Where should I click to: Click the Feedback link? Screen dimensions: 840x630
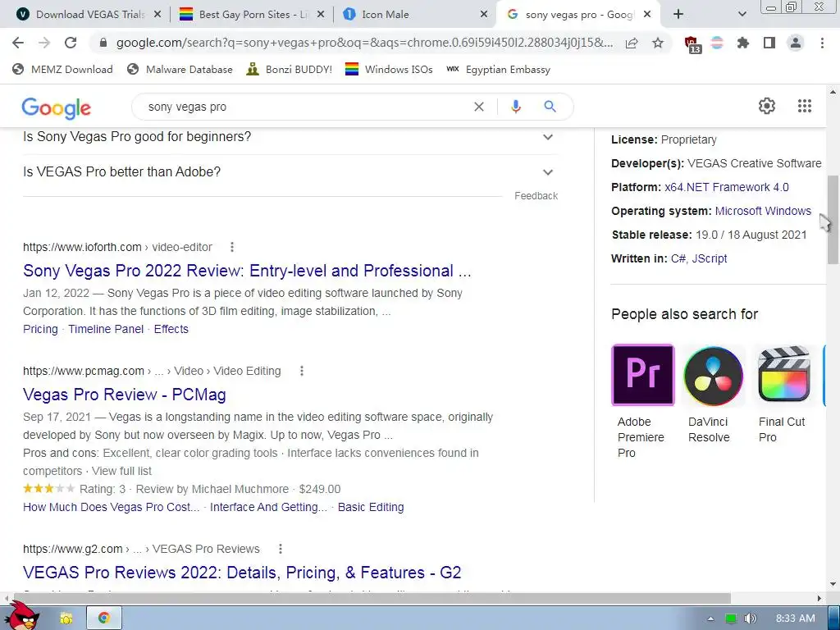point(536,196)
